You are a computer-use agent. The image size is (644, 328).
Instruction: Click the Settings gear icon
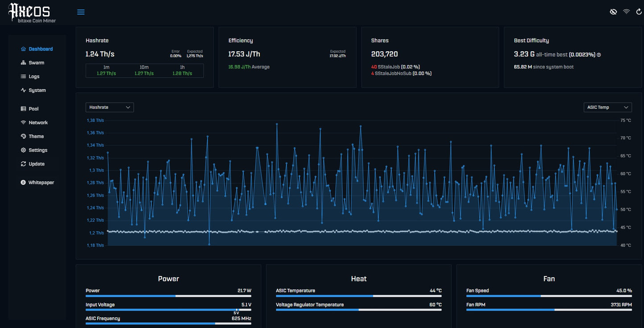tap(24, 150)
